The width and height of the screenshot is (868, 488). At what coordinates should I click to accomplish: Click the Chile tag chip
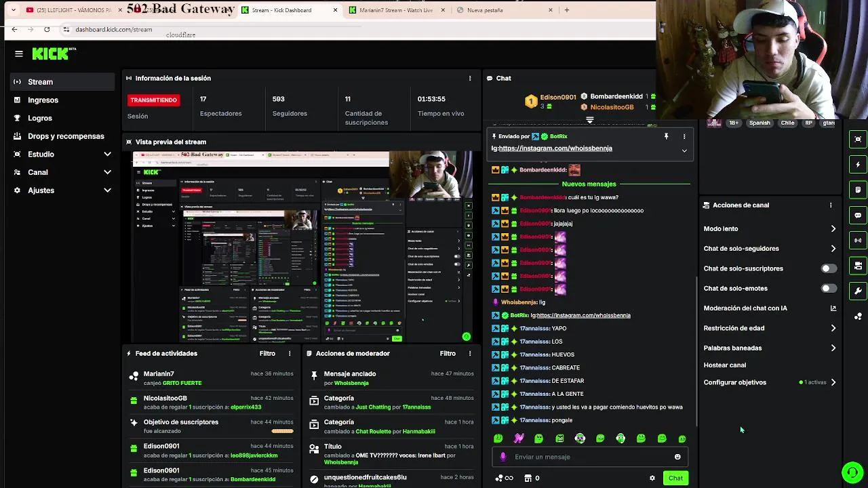coord(787,123)
